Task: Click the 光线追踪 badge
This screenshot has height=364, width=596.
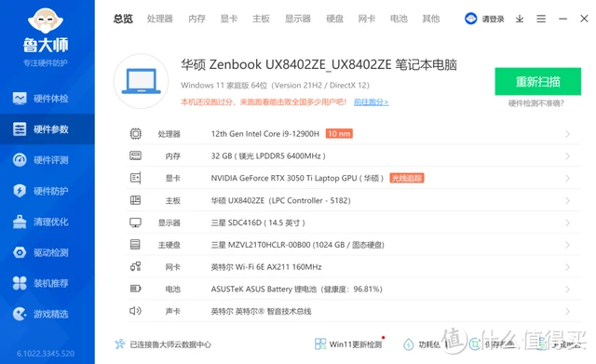Action: (x=407, y=178)
